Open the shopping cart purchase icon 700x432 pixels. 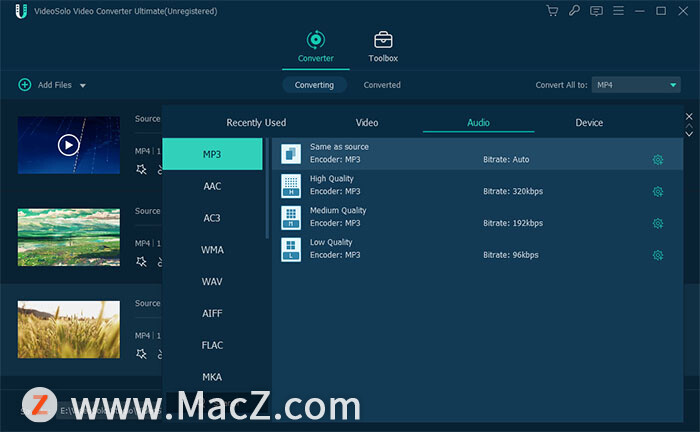coord(552,11)
